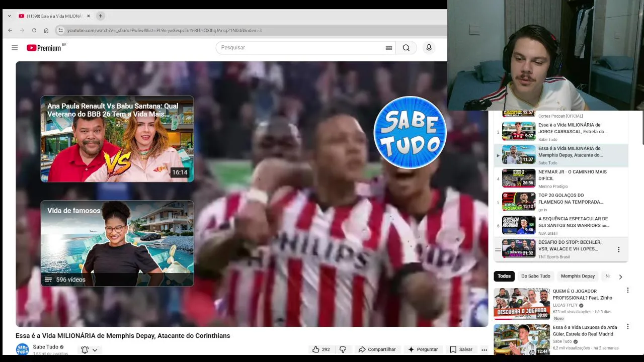This screenshot has height=362, width=644.
Task: Click the video title Essa é a Vida MILIONÁRIA
Action: click(x=123, y=336)
